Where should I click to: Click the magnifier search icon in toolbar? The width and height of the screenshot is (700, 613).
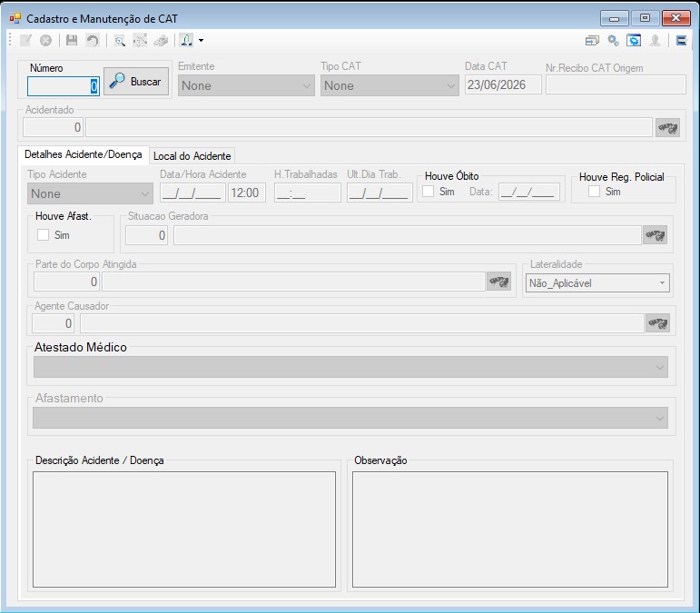coord(120,41)
